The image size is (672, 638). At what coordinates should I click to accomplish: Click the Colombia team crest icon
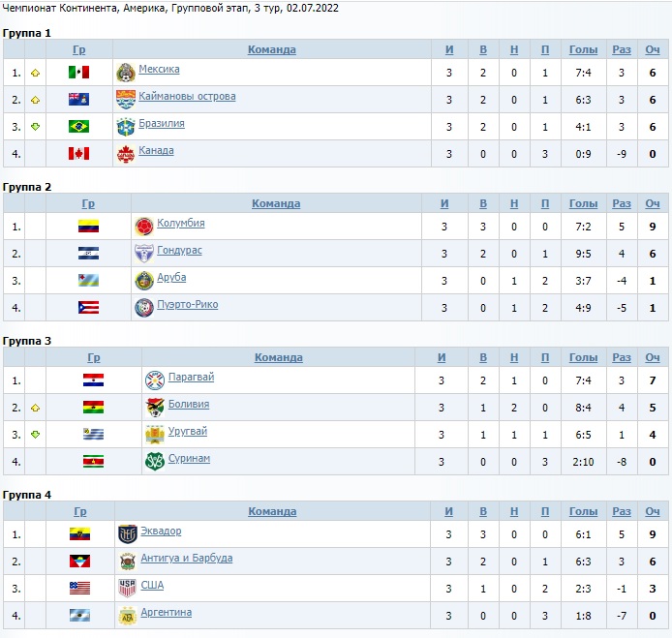click(x=144, y=226)
